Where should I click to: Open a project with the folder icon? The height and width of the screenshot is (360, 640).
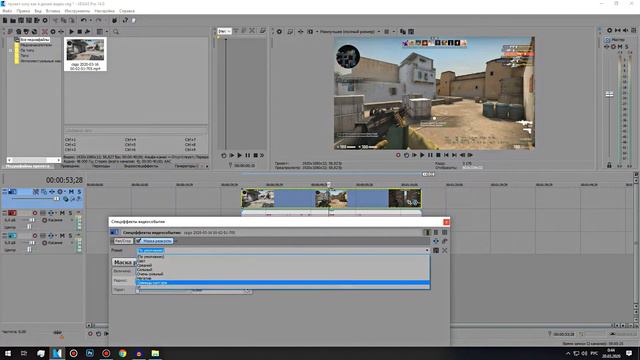(x=13, y=20)
